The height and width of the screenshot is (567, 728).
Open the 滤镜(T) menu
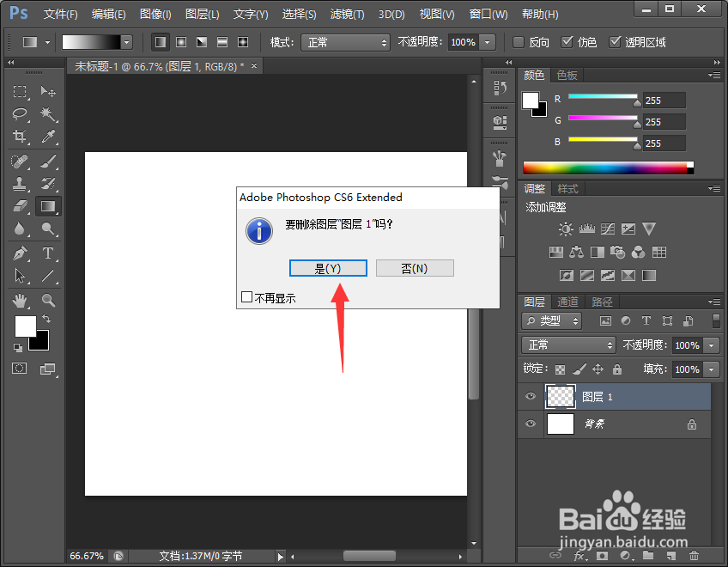(348, 15)
